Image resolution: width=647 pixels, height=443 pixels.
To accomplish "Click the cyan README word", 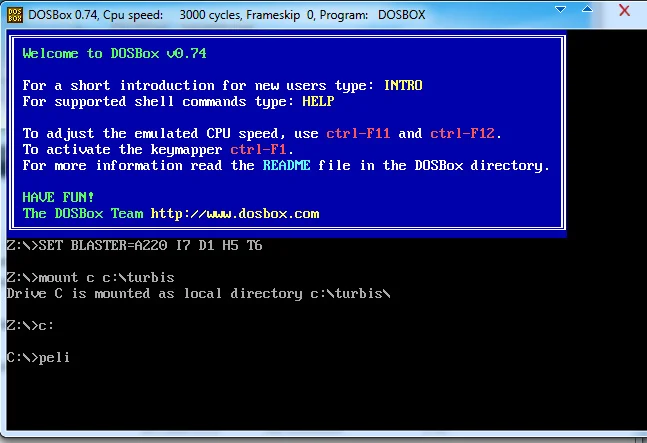I will coord(286,165).
